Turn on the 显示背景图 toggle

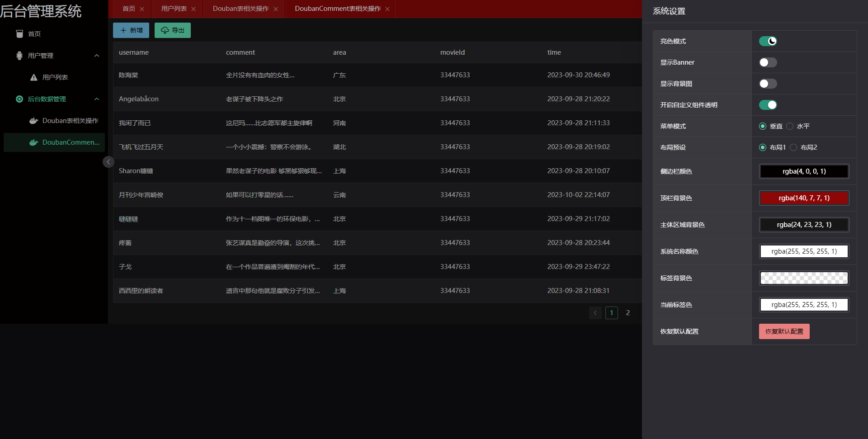click(x=767, y=84)
